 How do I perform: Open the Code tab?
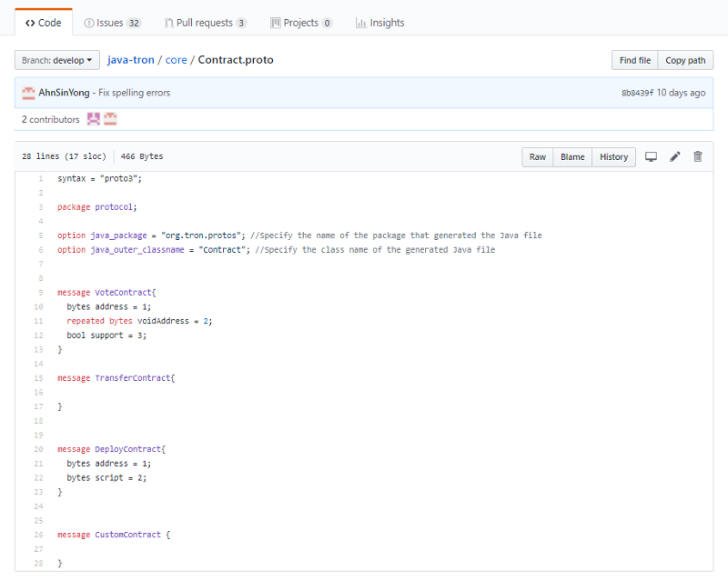point(43,23)
